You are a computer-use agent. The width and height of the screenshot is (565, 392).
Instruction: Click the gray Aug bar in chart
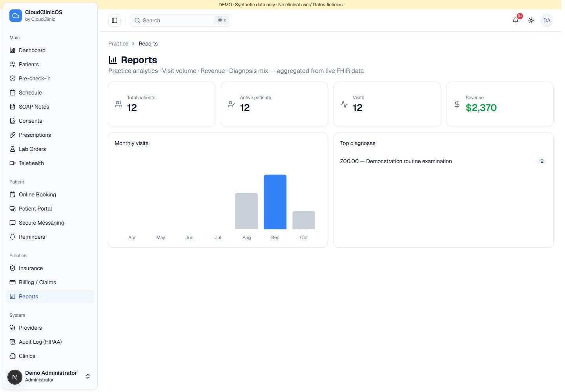point(246,211)
